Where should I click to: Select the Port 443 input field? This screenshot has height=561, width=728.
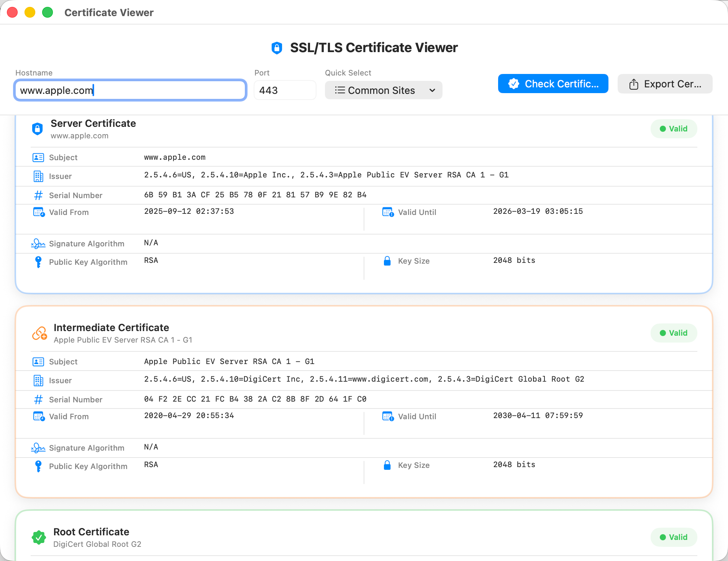(285, 90)
